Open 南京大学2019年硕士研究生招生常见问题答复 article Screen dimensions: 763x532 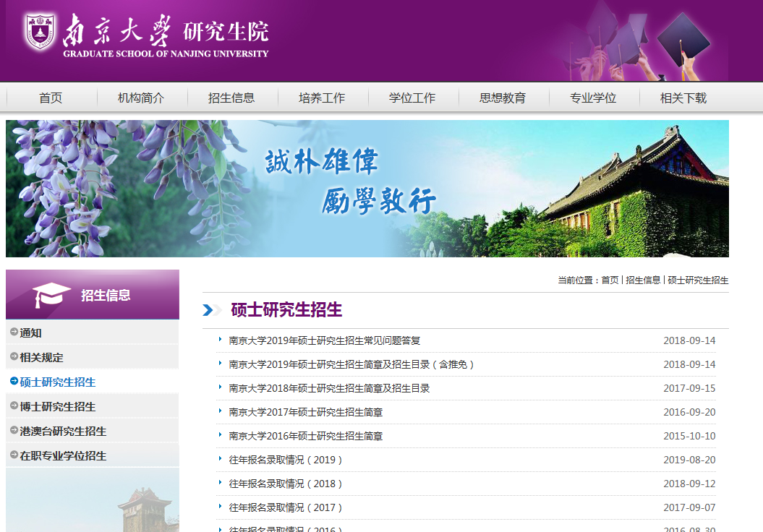coord(324,340)
